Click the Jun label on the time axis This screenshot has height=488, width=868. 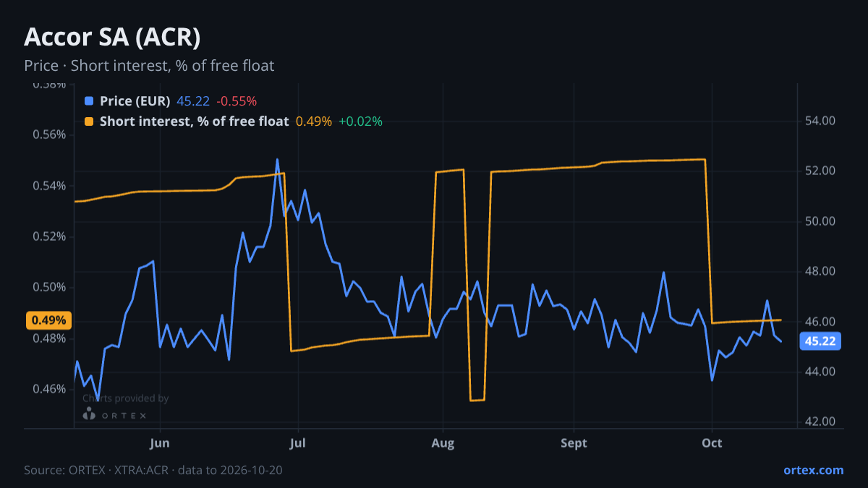161,442
